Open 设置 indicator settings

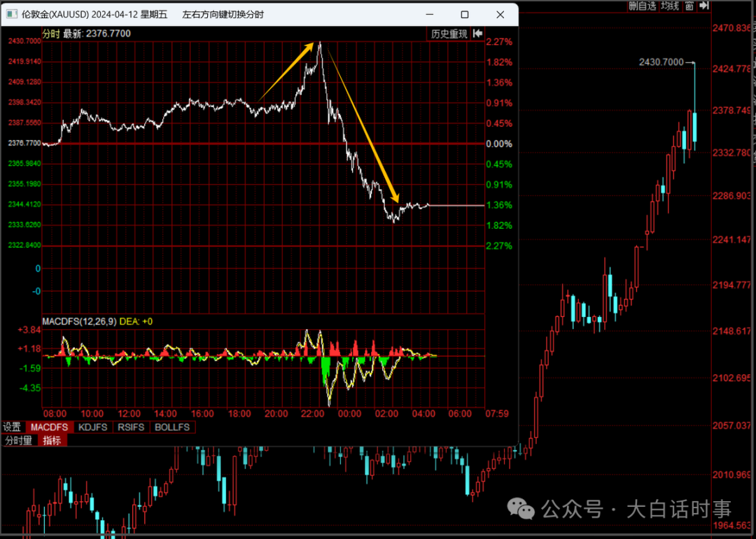click(12, 427)
